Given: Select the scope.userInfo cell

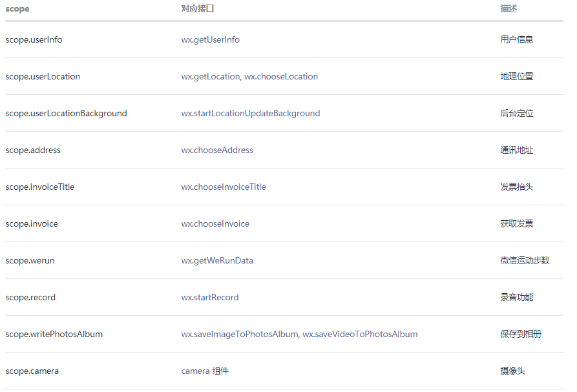Looking at the screenshot, I should coord(34,39).
